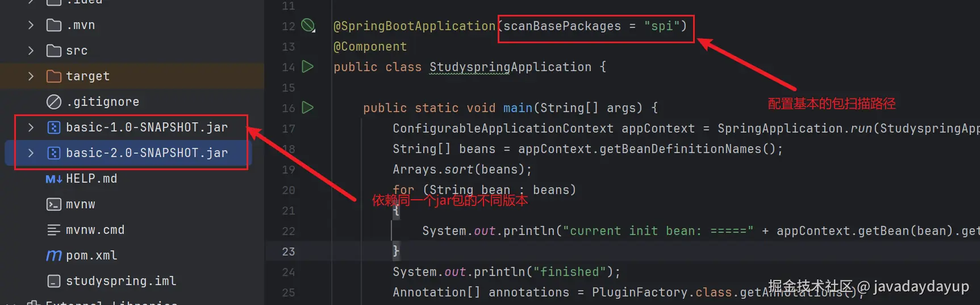
Task: Click the basic-2.0-SNAPSHOT.jar archive icon
Action: tap(53, 153)
